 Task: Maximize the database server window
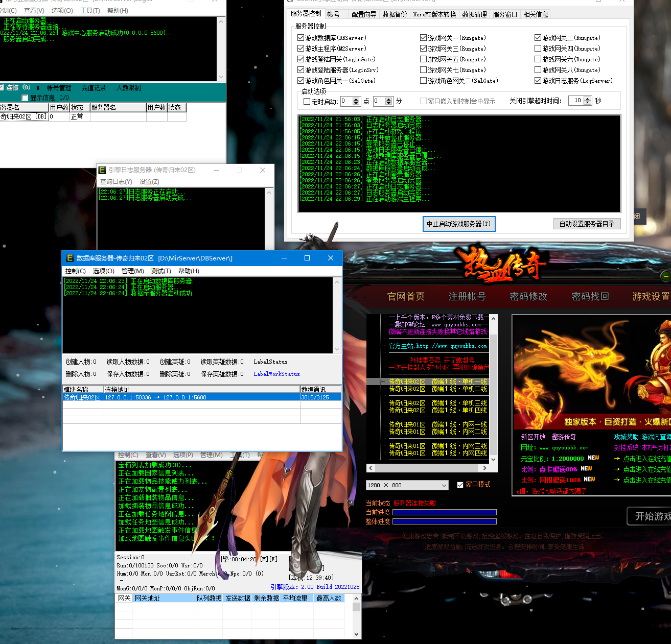click(x=307, y=258)
